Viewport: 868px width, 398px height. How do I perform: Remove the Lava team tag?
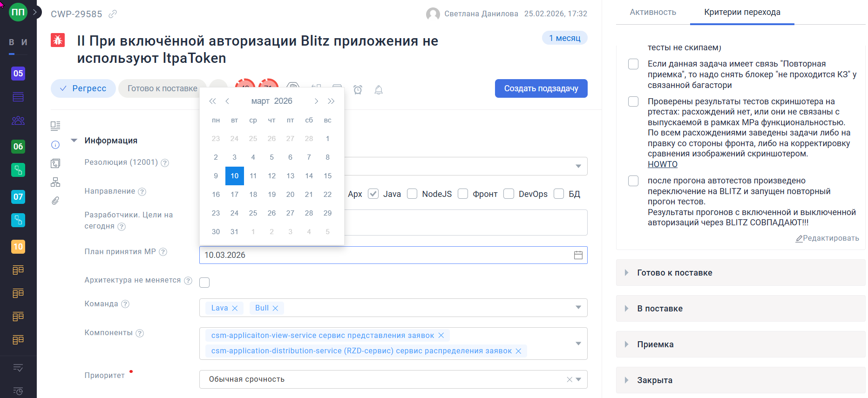pos(235,308)
